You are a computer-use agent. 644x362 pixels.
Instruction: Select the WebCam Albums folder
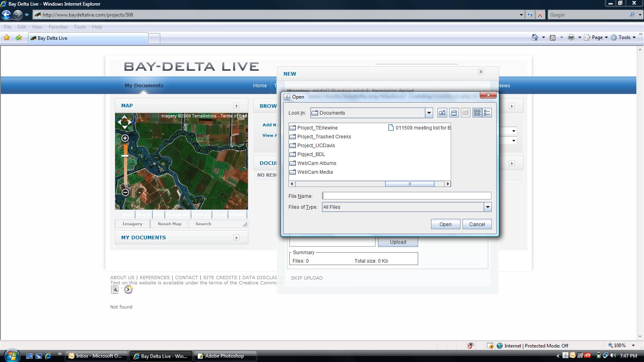pyautogui.click(x=313, y=163)
